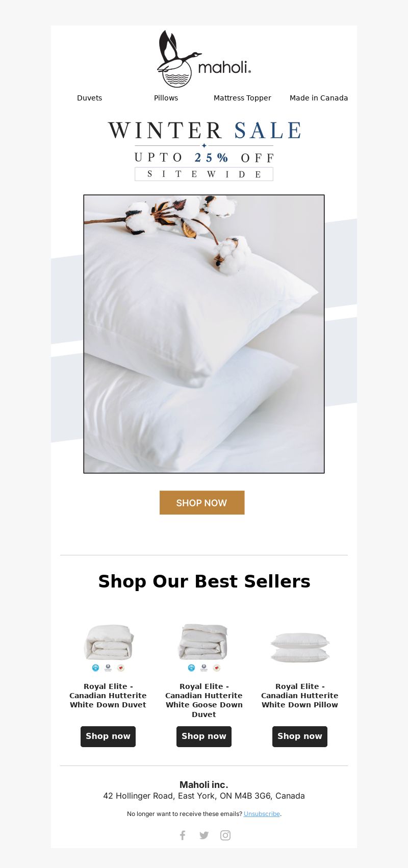Go to the Pillows menu link
This screenshot has height=868, width=408.
pos(166,98)
